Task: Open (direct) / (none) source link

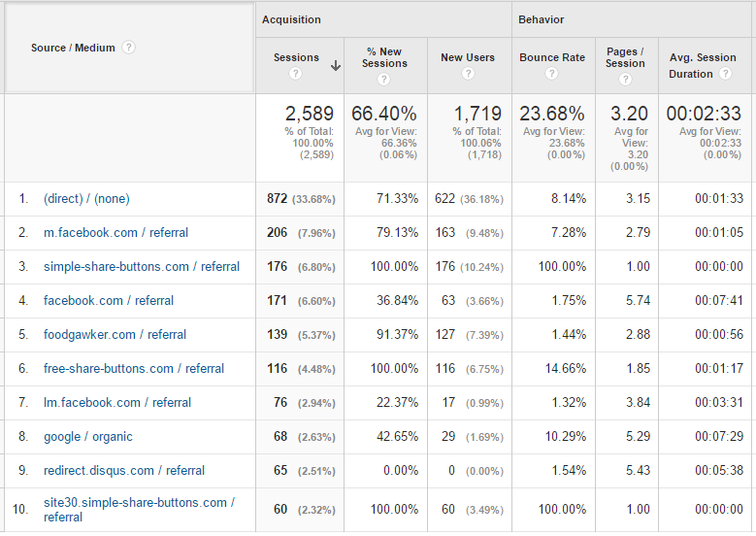Action: click(86, 199)
